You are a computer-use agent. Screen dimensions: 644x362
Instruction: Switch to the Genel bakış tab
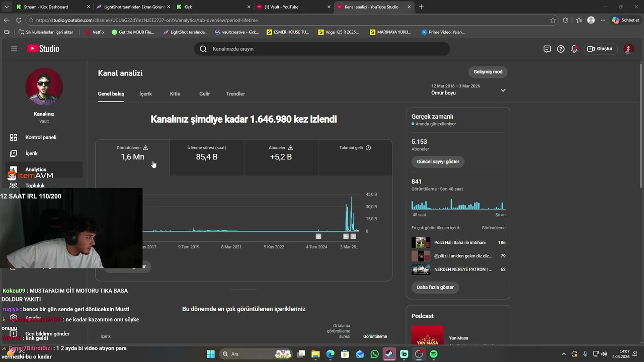111,94
